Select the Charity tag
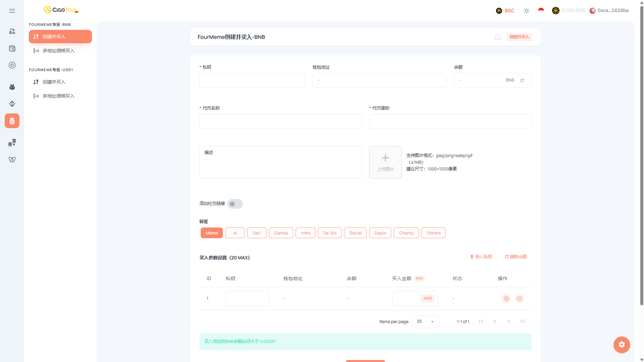Image resolution: width=644 pixels, height=362 pixels. coord(406,233)
